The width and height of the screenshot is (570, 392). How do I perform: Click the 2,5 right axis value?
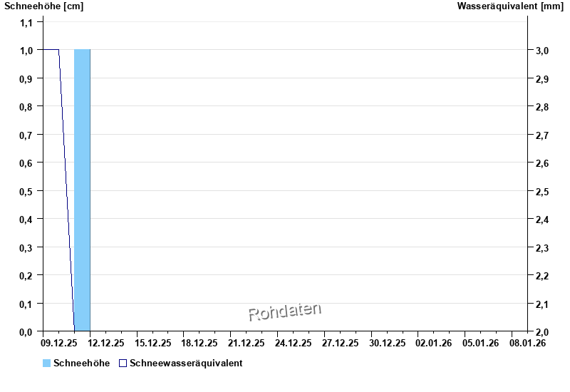pyautogui.click(x=541, y=191)
